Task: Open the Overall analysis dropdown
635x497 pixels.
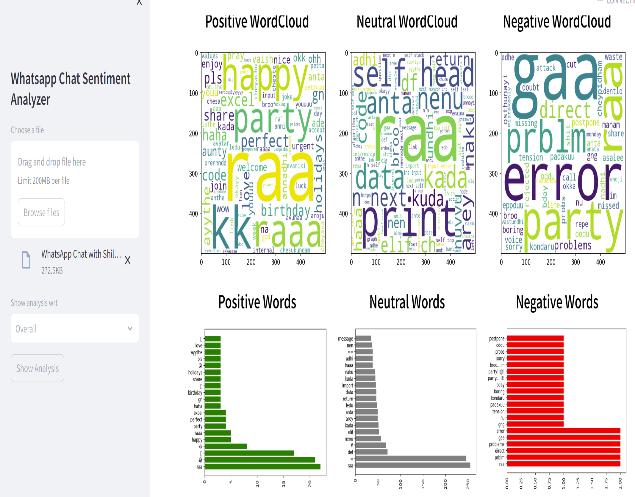Action: (75, 328)
